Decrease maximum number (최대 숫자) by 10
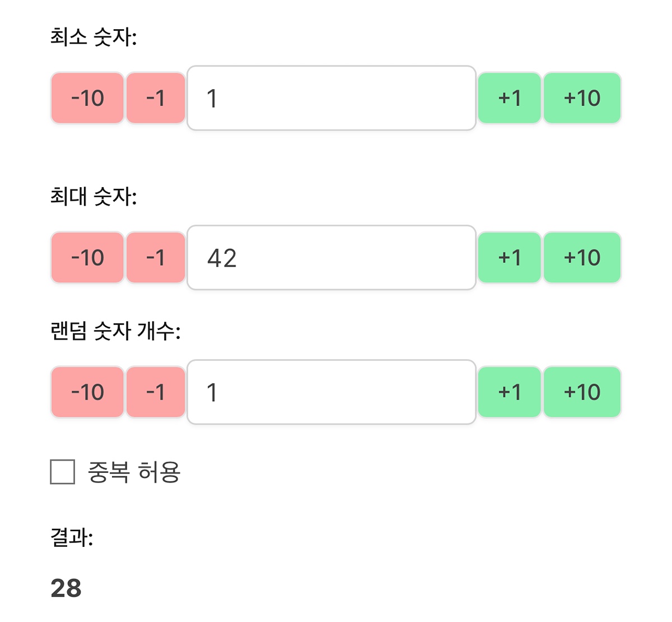 (87, 258)
